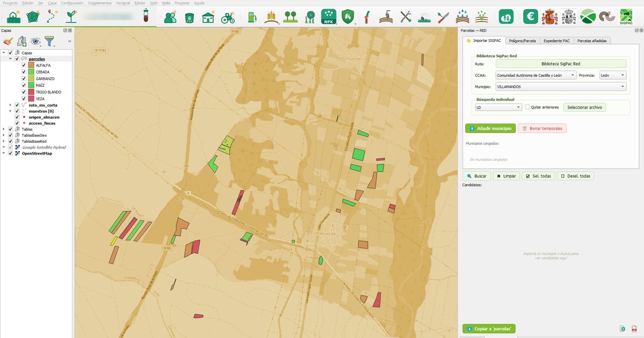This screenshot has width=644, height=338.
Task: Expand the Tablas group
Action: tap(4, 129)
